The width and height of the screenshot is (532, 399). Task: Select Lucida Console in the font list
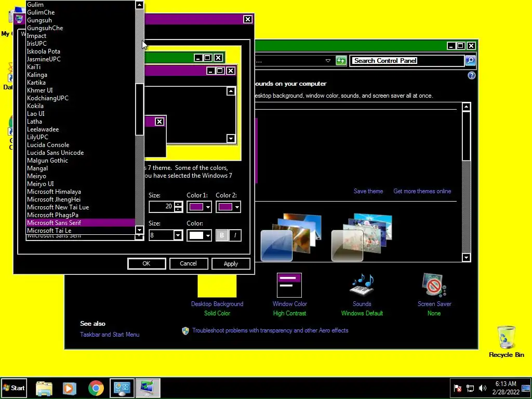81,145
